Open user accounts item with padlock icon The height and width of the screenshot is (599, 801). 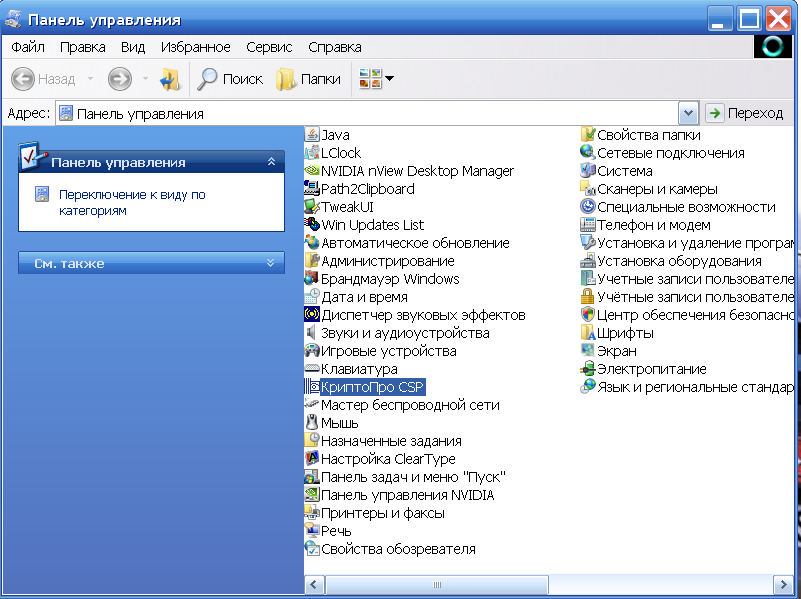[x=588, y=297]
